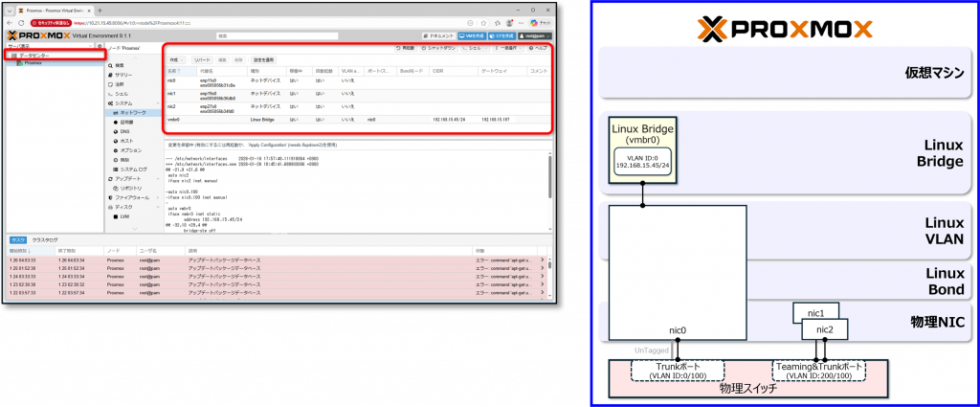Switch to the クラスタログ tab
The image size is (980, 407).
45,240
